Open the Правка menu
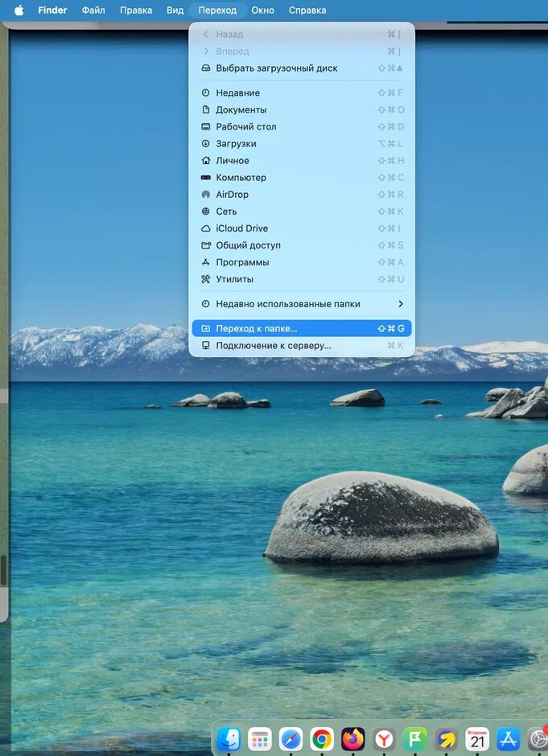The width and height of the screenshot is (548, 756). point(136,10)
